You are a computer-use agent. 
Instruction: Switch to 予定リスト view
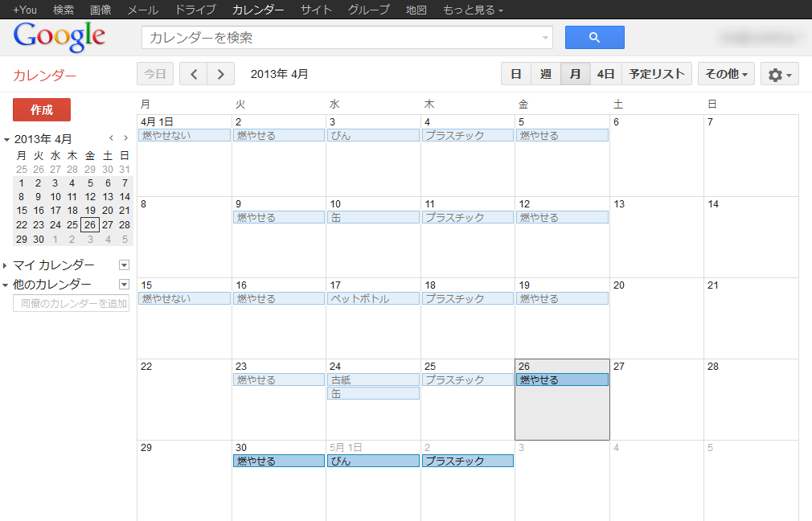point(656,74)
